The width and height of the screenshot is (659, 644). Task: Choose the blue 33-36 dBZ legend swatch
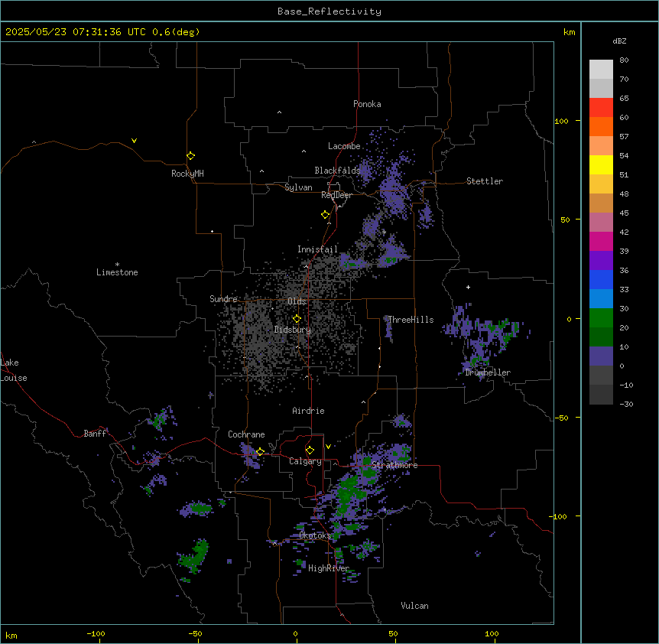click(x=601, y=279)
